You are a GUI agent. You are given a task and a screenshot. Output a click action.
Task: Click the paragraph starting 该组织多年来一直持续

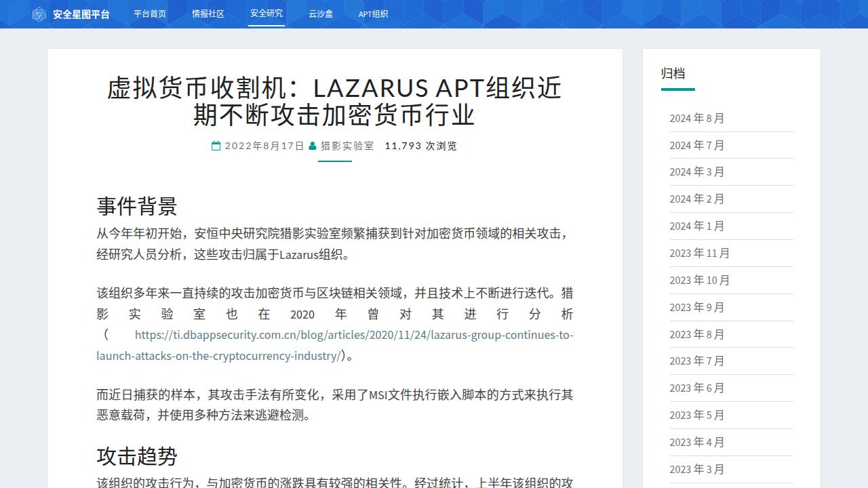point(335,324)
